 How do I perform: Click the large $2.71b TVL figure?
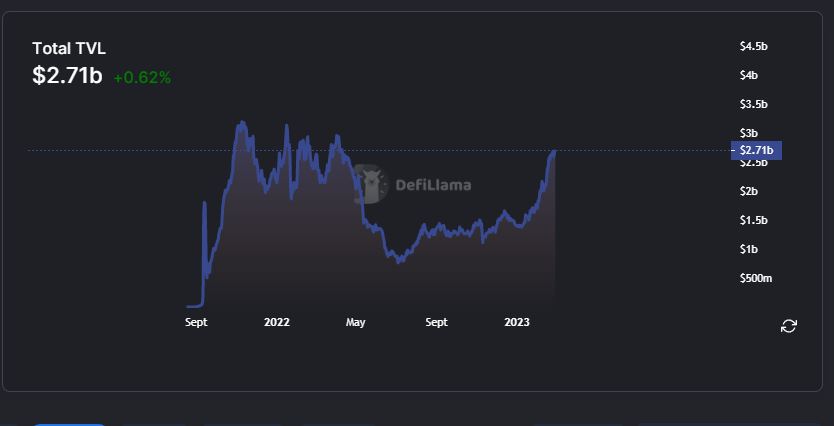[x=67, y=76]
